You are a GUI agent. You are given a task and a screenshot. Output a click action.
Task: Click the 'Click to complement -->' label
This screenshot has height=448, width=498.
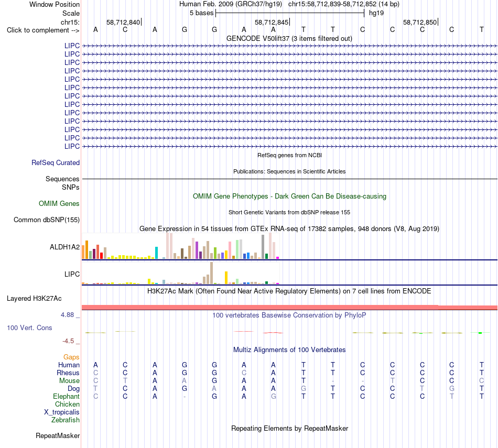point(43,30)
